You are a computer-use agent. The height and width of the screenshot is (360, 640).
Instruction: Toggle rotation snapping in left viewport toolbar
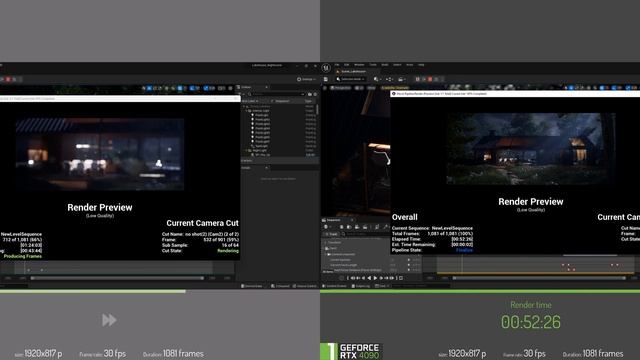click(x=192, y=88)
